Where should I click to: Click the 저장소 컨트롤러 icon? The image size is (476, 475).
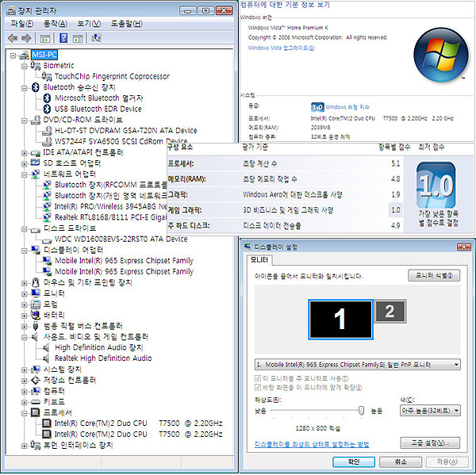tap(36, 380)
